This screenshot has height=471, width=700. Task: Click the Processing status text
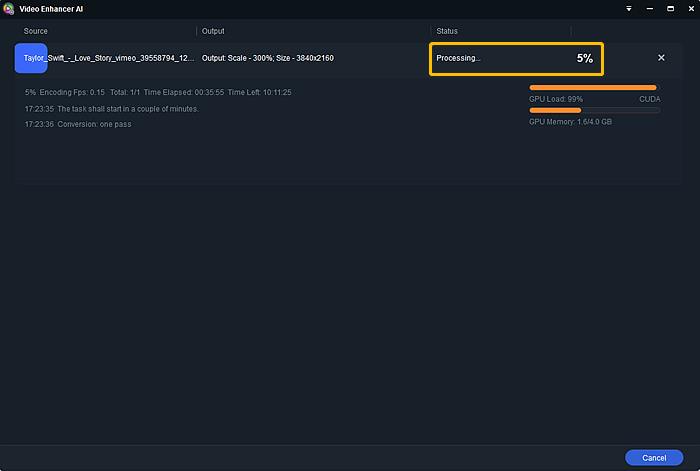tap(458, 58)
